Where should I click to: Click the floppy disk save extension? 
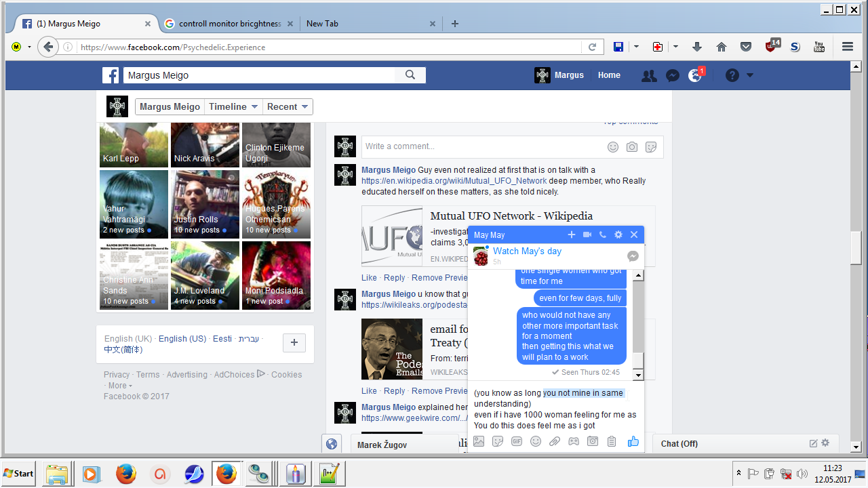(x=618, y=47)
